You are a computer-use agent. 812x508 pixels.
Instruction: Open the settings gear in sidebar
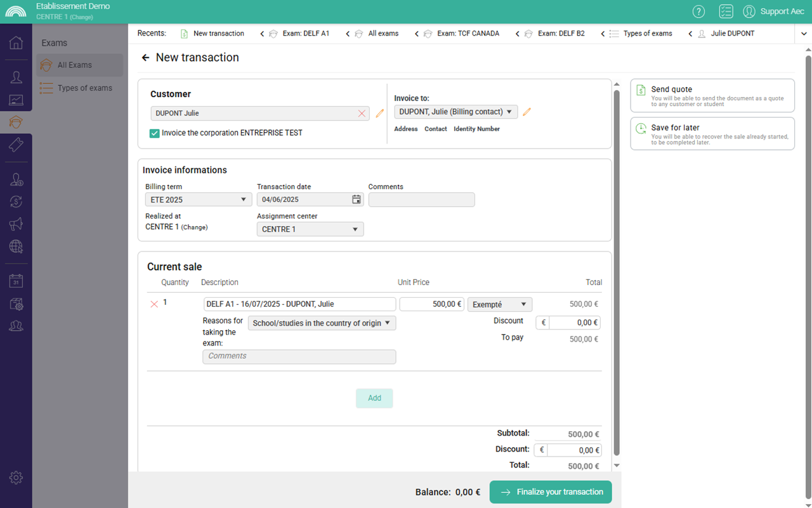(16, 478)
